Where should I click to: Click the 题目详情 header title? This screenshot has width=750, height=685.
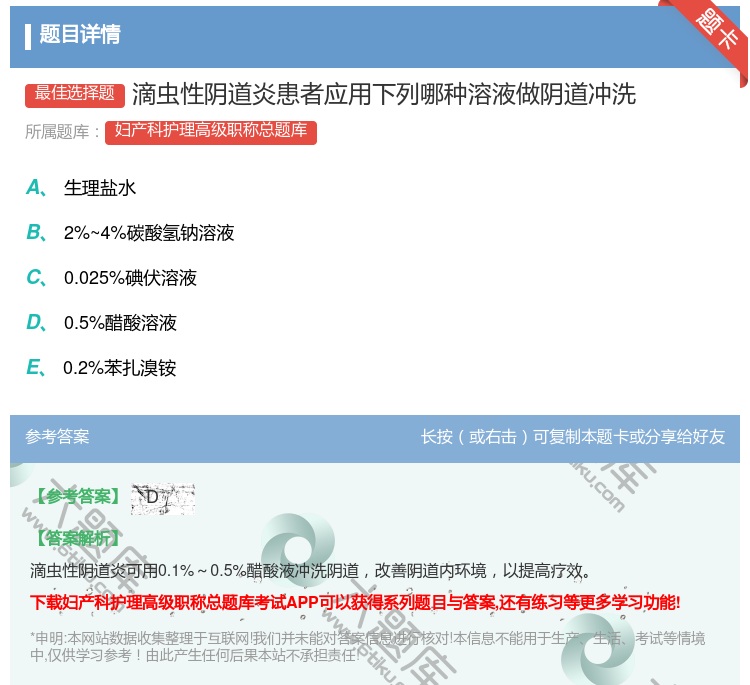click(x=79, y=35)
